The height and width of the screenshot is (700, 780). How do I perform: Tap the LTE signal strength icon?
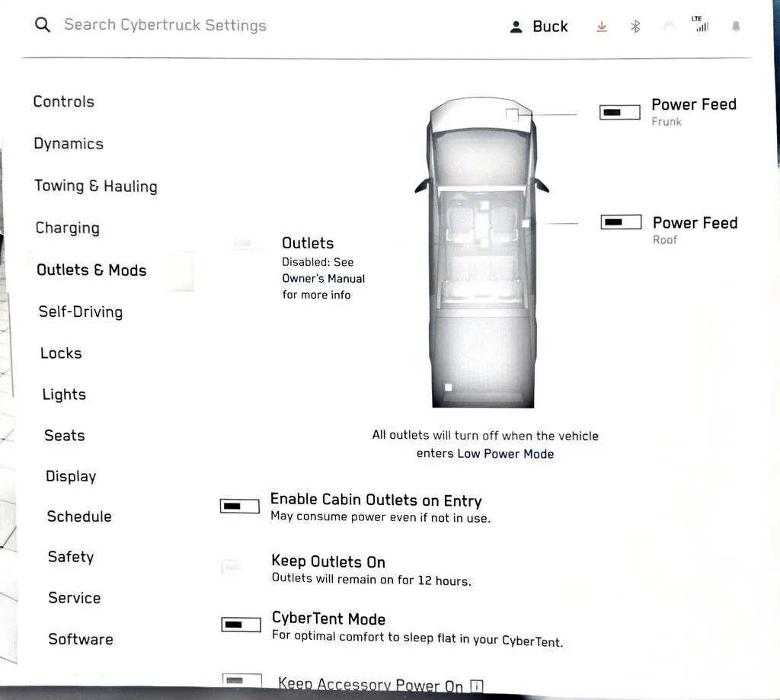701,24
